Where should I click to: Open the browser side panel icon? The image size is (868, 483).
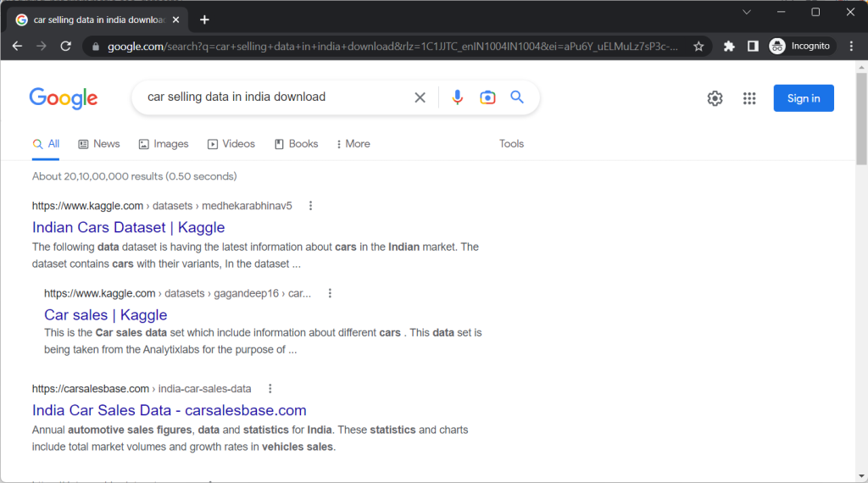(x=753, y=47)
